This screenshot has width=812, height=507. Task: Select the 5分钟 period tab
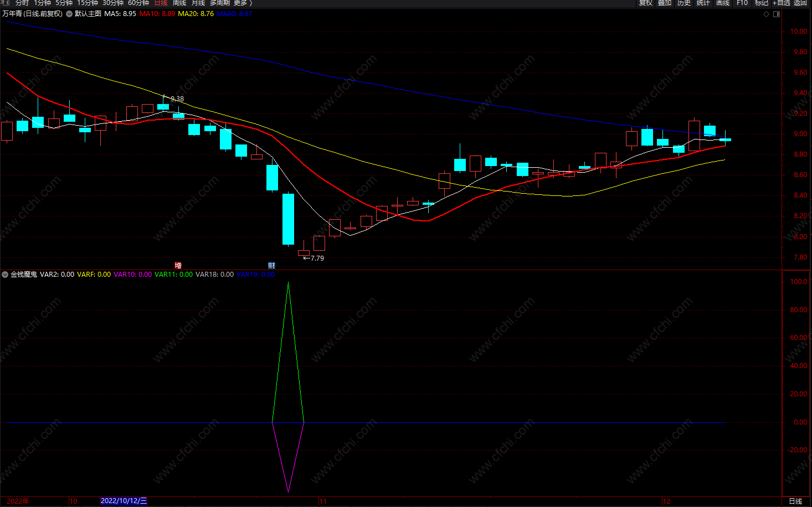click(64, 3)
